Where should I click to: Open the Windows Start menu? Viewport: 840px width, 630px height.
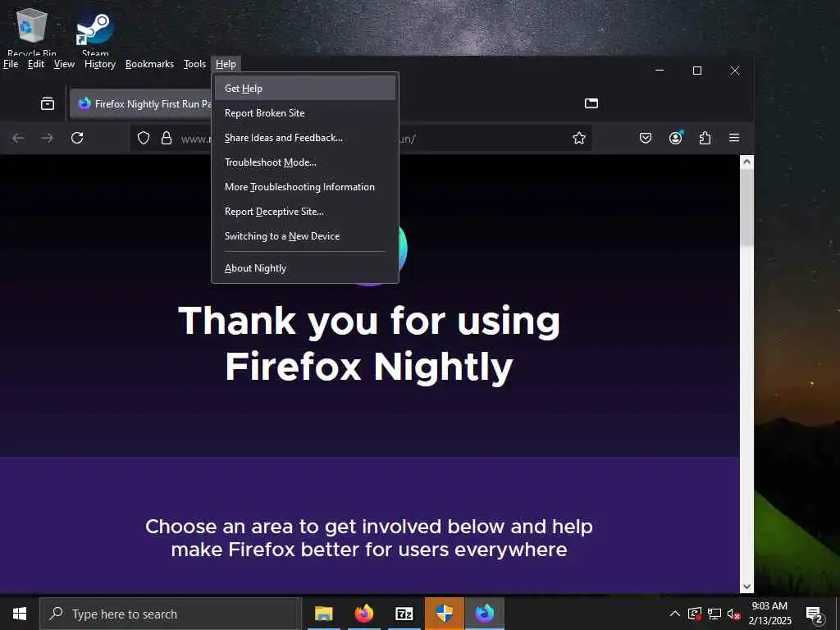pyautogui.click(x=20, y=614)
